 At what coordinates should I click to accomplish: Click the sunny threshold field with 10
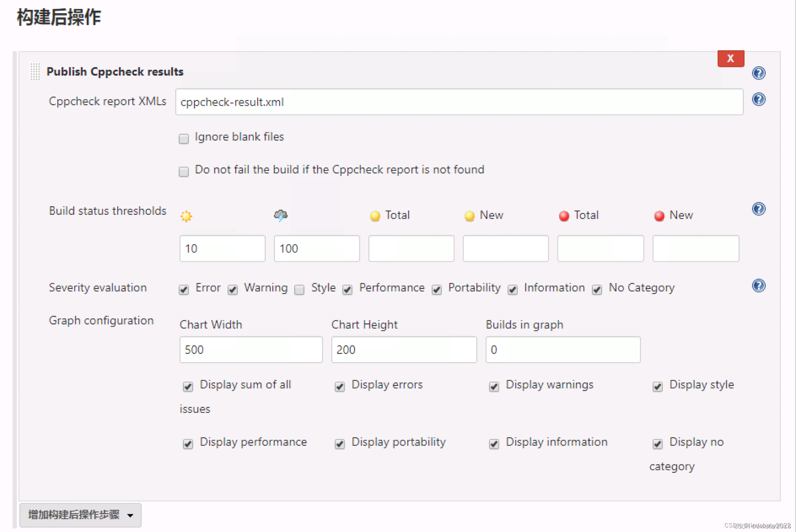pos(222,248)
